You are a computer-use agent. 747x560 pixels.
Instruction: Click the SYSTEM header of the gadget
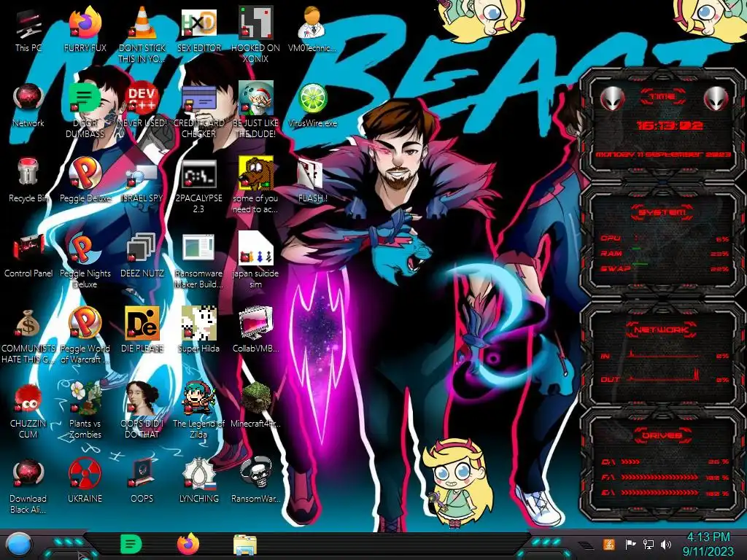(662, 212)
